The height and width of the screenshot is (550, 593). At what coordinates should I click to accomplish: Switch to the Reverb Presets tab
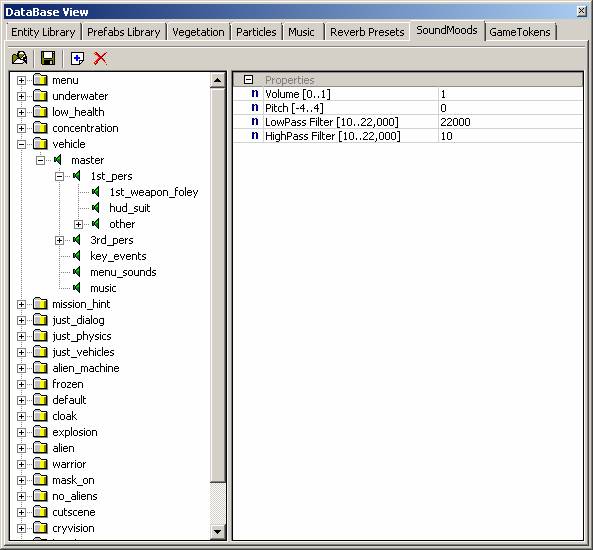pyautogui.click(x=367, y=32)
